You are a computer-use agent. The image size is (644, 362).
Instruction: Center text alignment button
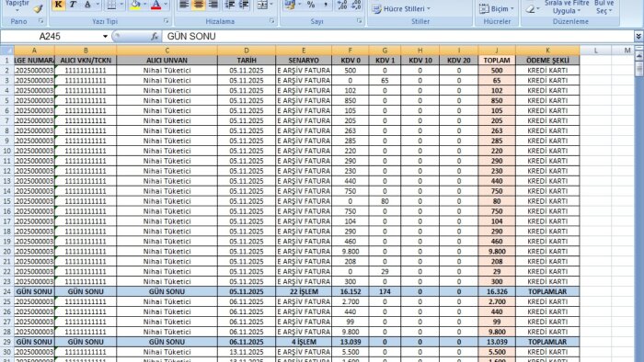point(199,5)
